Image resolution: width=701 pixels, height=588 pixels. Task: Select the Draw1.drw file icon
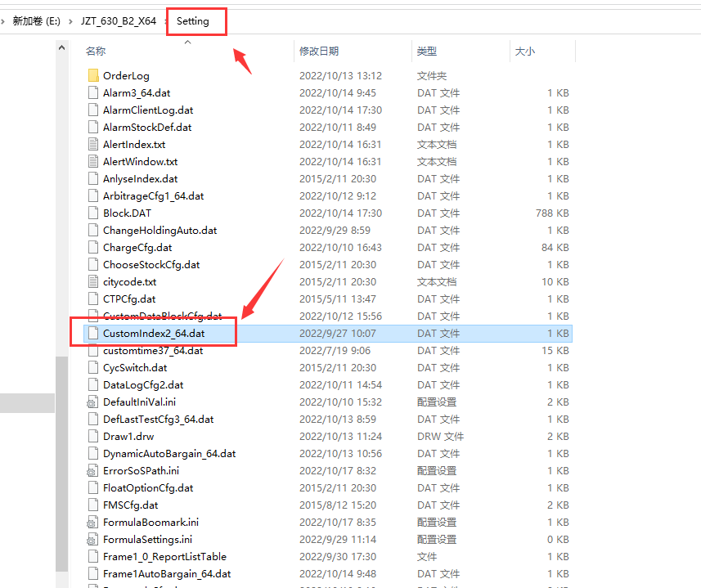tap(93, 437)
